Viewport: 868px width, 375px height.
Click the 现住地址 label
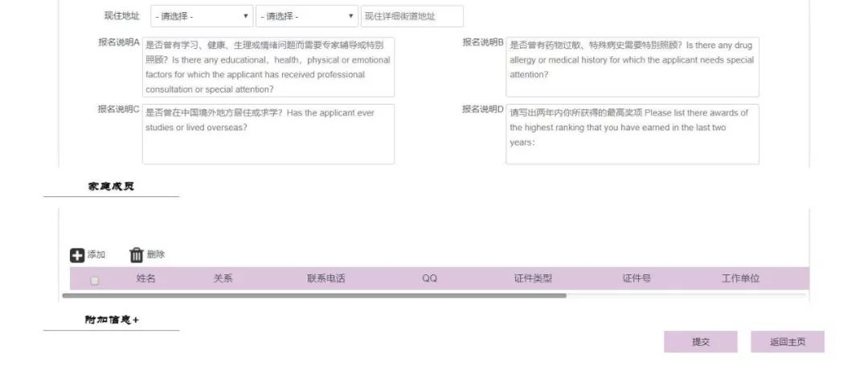pyautogui.click(x=122, y=16)
